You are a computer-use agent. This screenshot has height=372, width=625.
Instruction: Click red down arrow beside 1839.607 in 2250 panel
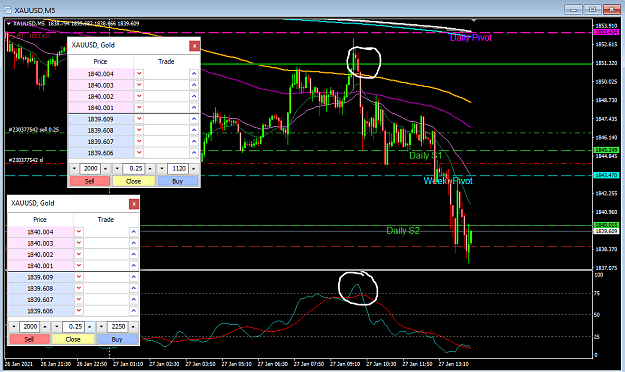(x=79, y=299)
